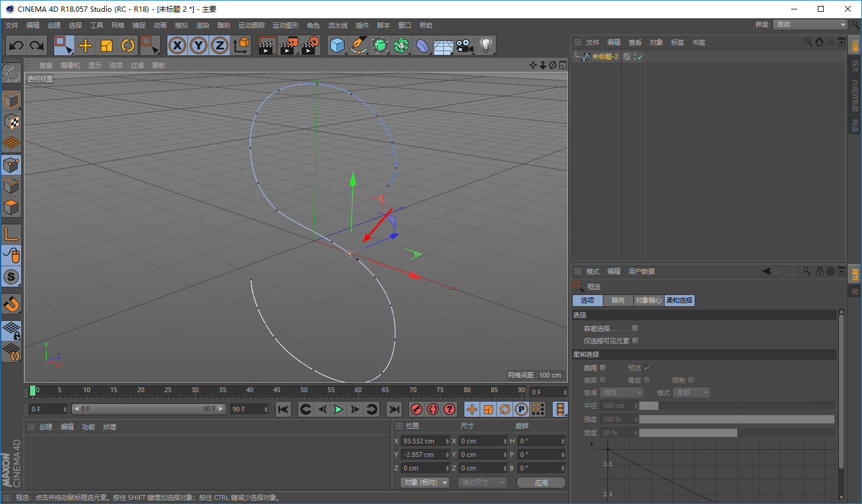Click the 宽度 slider bar
Image resolution: width=862 pixels, height=504 pixels.
pos(737,433)
